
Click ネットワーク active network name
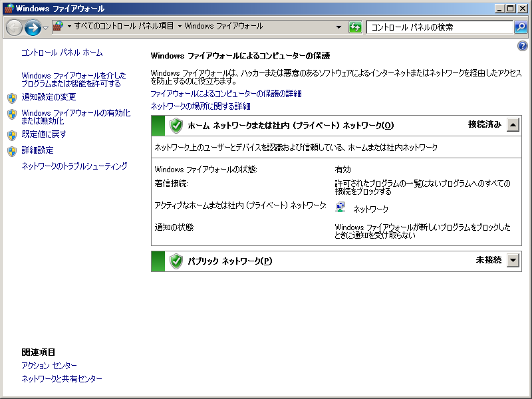click(370, 209)
